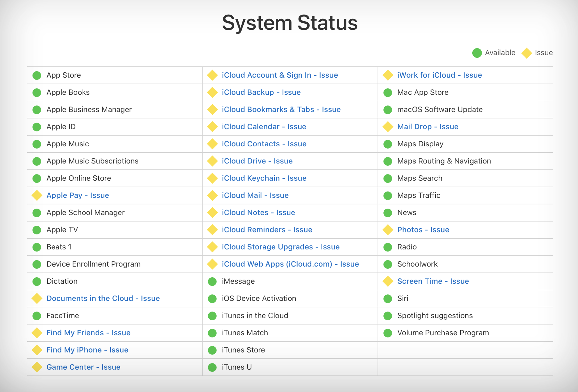The image size is (578, 392).
Task: Show the Screen Time issue details
Action: pos(433,281)
